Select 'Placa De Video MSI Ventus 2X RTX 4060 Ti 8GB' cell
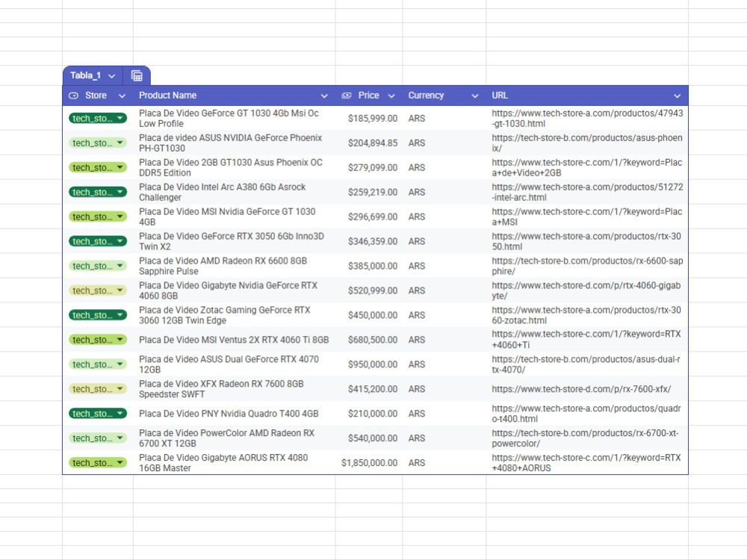Viewport: 747px width, 560px height. [234, 340]
